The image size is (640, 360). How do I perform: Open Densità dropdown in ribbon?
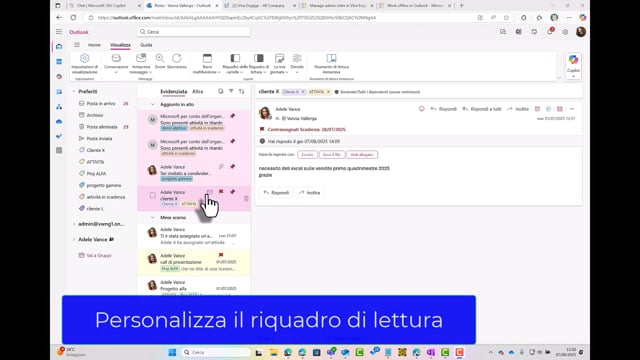[297, 64]
